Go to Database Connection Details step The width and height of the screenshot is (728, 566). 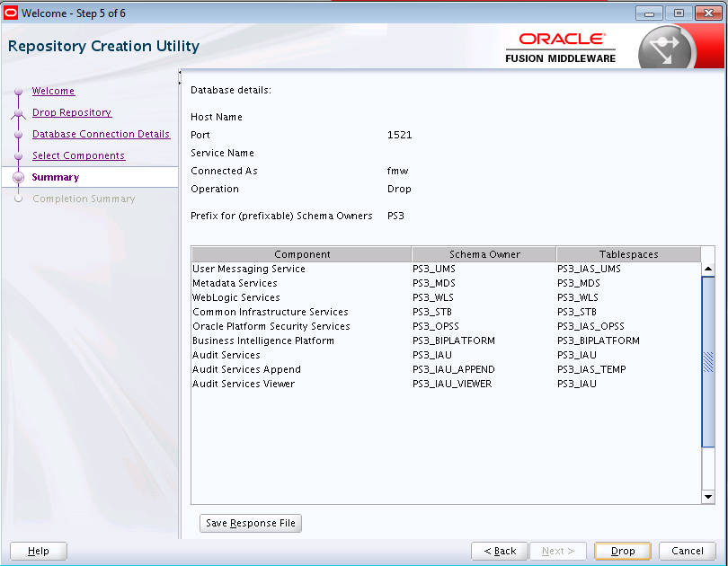tap(102, 134)
